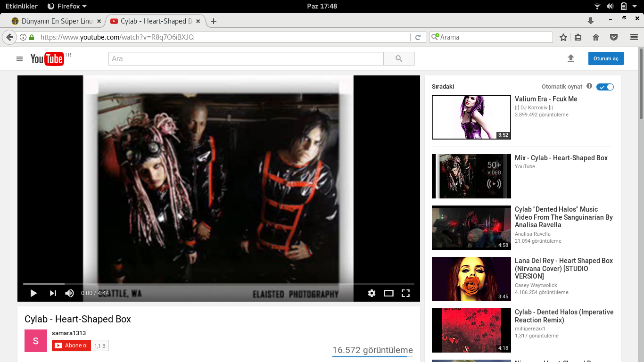Image resolution: width=644 pixels, height=362 pixels.
Task: Open the Valium Era video thumbnail
Action: 471,117
